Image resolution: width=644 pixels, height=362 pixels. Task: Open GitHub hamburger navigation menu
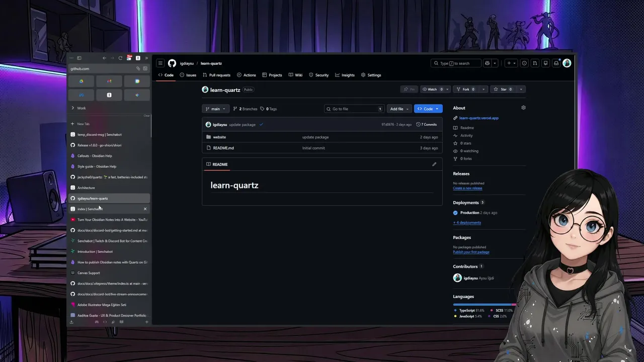[x=160, y=63]
